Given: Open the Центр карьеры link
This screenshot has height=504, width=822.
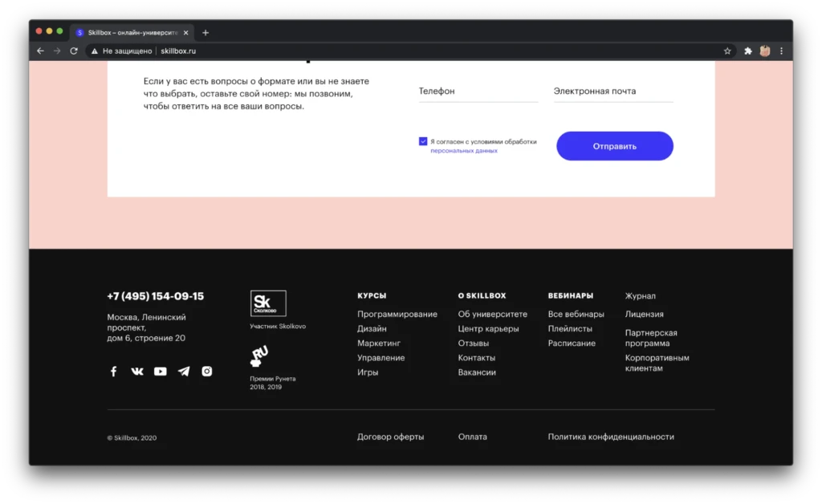Looking at the screenshot, I should coord(488,328).
